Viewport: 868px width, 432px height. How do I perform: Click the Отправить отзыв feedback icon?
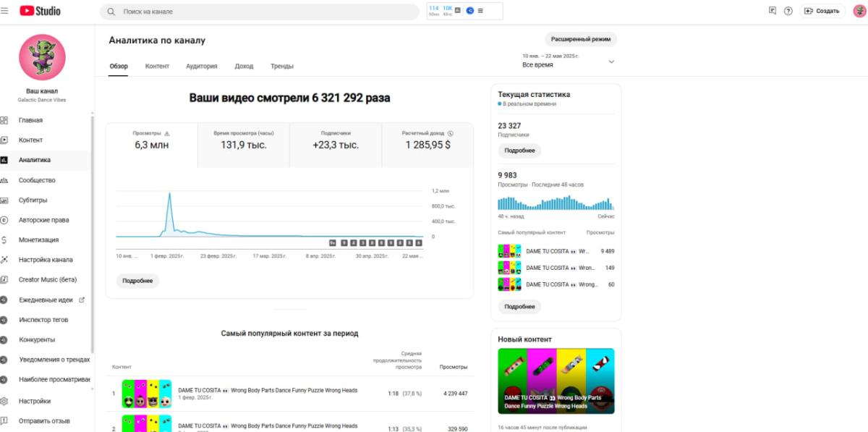tap(4, 420)
